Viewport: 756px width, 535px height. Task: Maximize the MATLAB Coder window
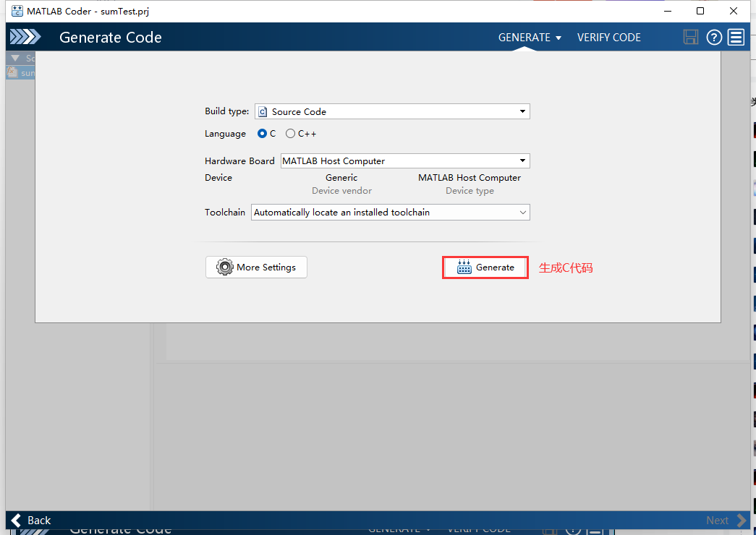[x=700, y=11]
